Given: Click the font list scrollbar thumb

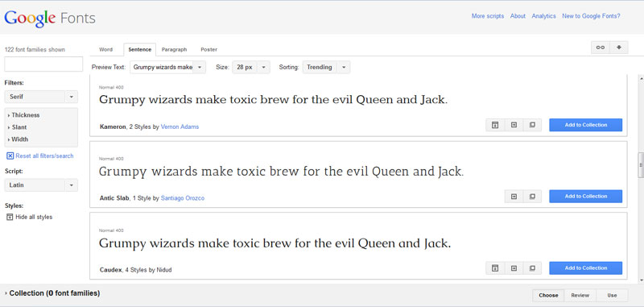Looking at the screenshot, I should pyautogui.click(x=640, y=165).
